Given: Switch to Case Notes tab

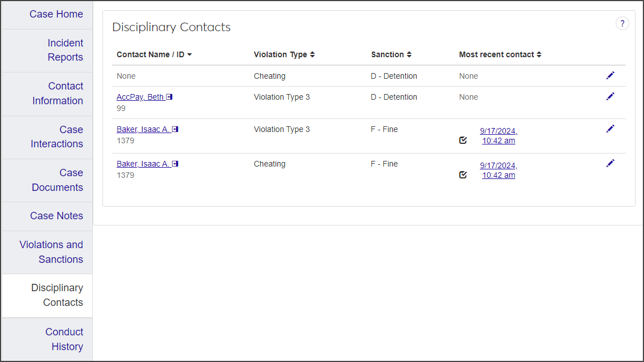Looking at the screenshot, I should (57, 216).
